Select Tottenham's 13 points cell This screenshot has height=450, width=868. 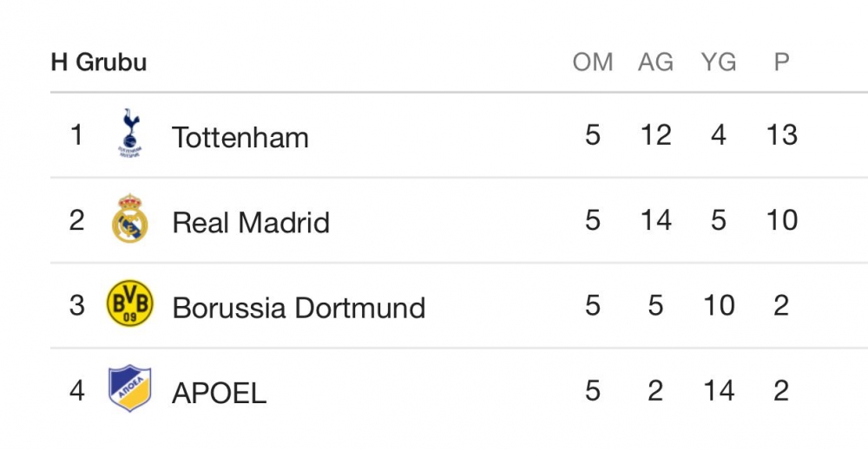tap(781, 135)
